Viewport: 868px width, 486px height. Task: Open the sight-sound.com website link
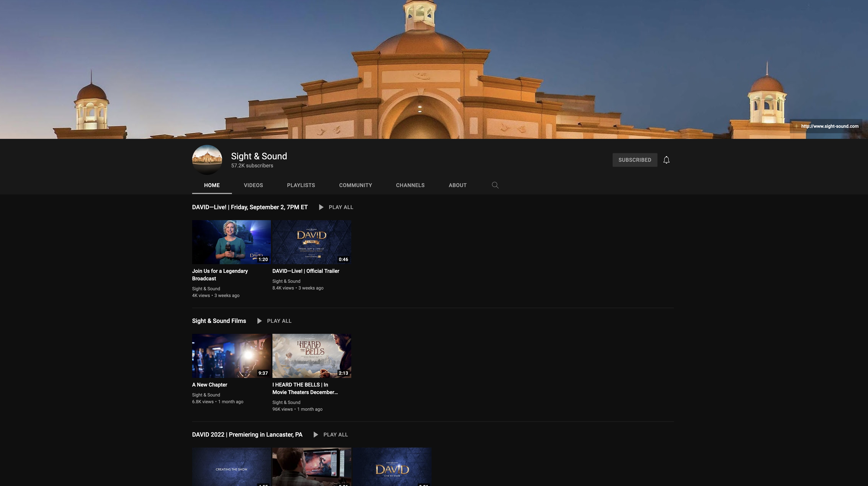[830, 126]
